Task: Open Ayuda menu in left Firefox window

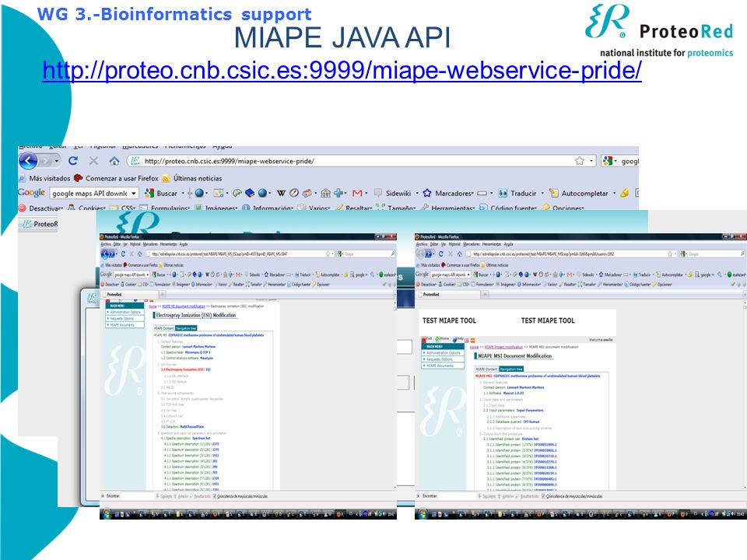Action: click(184, 243)
